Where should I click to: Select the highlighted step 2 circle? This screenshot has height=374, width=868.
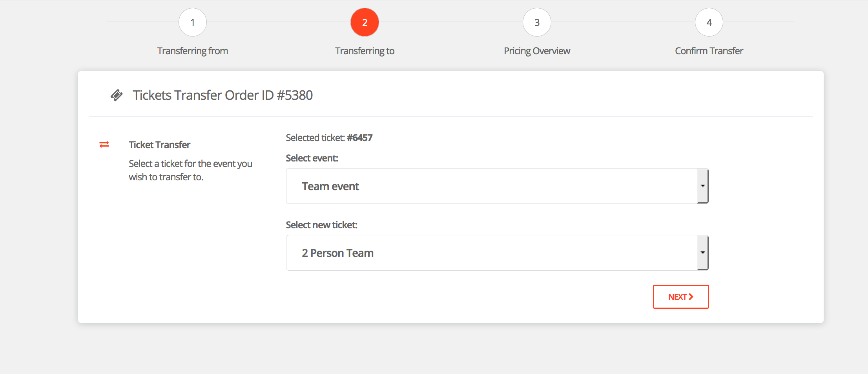pyautogui.click(x=365, y=22)
